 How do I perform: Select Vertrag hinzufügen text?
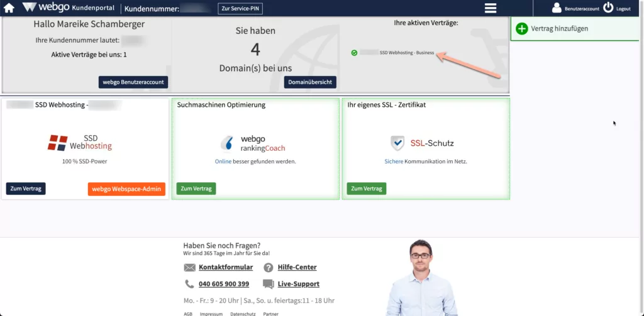559,29
